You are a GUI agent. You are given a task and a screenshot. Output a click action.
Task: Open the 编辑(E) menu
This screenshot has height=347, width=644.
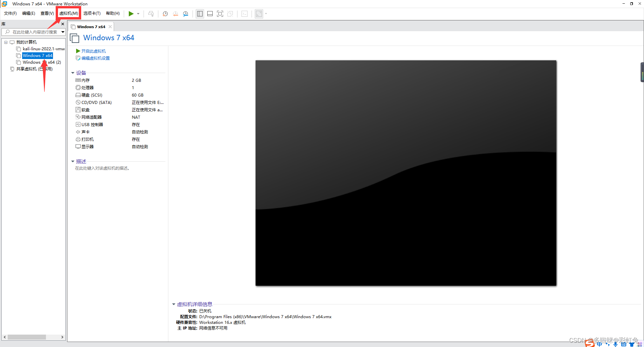29,13
